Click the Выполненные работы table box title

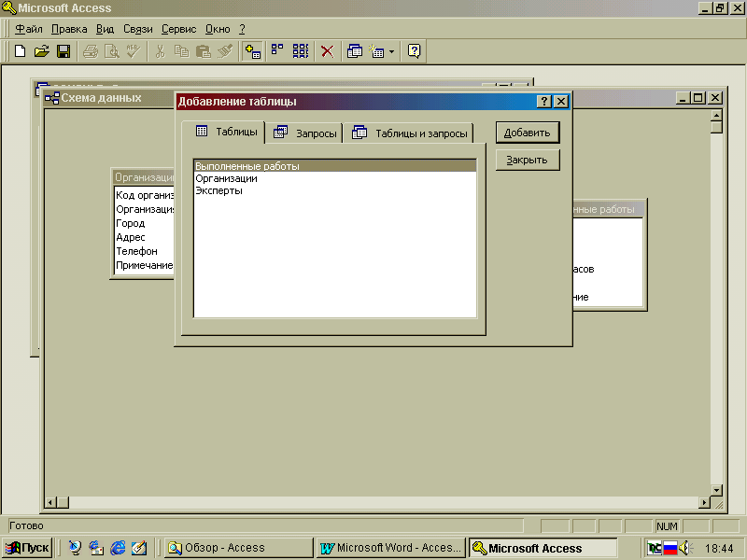(x=608, y=209)
